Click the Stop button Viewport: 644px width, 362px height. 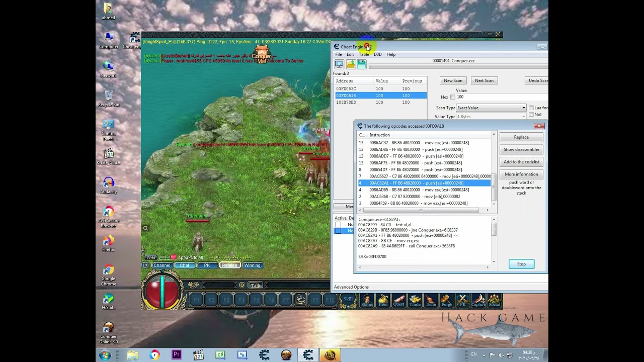[x=521, y=264]
